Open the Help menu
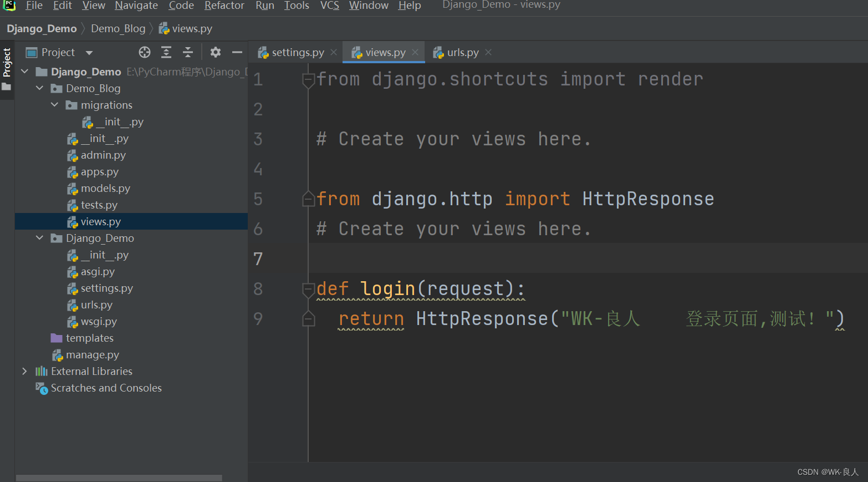 (x=410, y=6)
